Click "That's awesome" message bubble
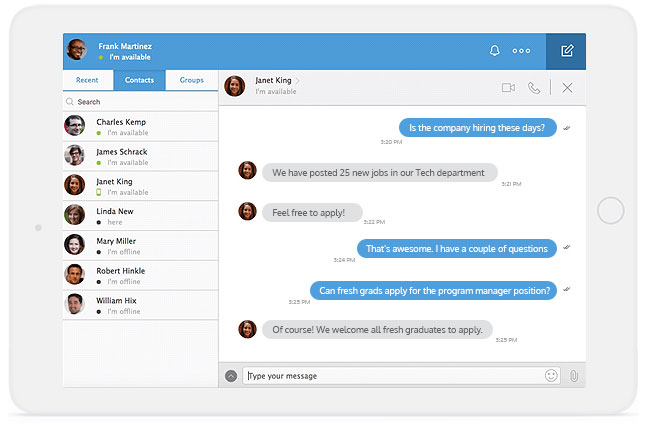Viewport: 645px width, 423px height. 457,249
